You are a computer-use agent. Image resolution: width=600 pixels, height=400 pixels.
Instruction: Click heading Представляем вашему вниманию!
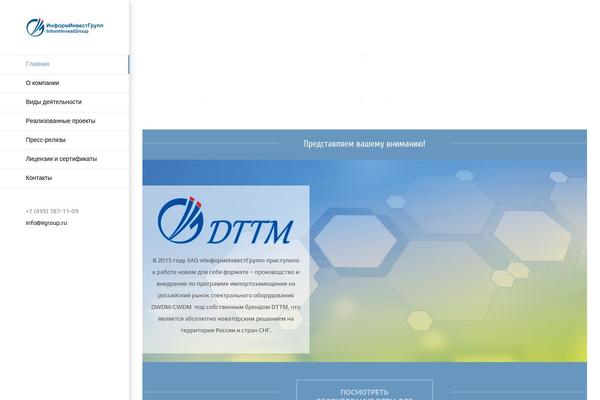pos(364,144)
